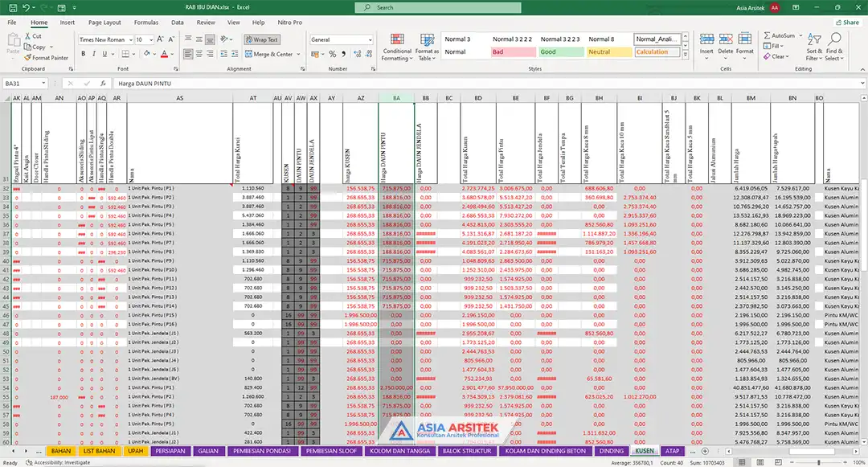868x467 pixels.
Task: Open Conditional Formatting menu
Action: tap(396, 47)
